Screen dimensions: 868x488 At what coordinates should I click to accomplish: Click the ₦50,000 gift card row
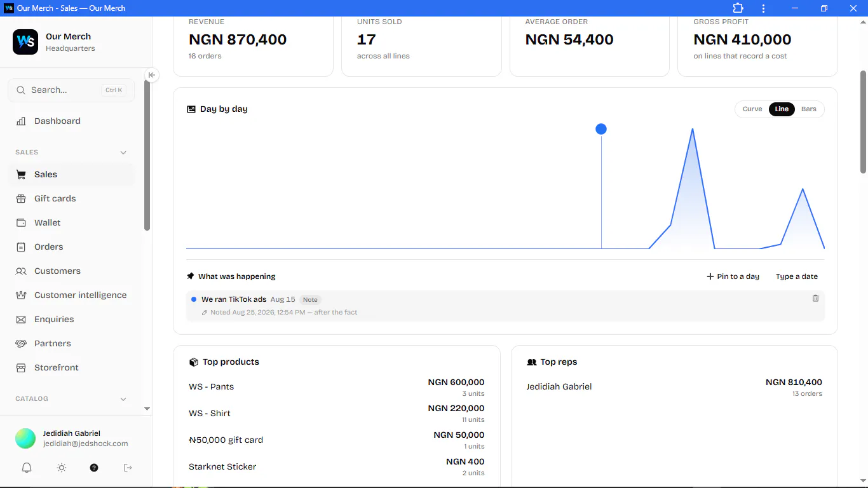tap(336, 440)
